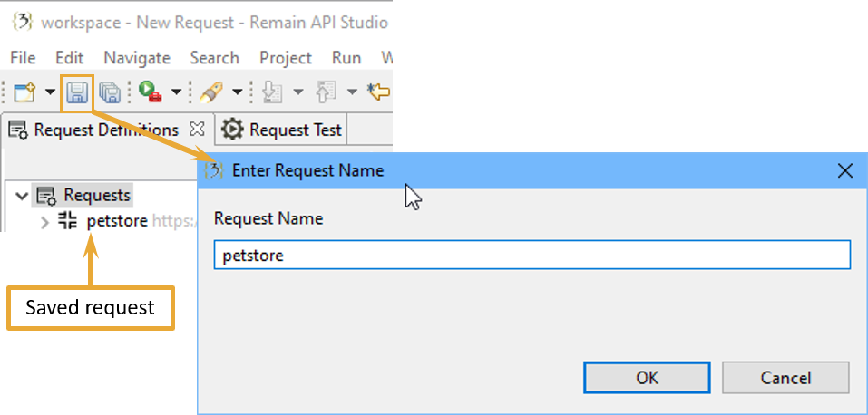Click the yellow back-arrow toolbar icon
Viewport: 868px width, 415px height.
[378, 92]
